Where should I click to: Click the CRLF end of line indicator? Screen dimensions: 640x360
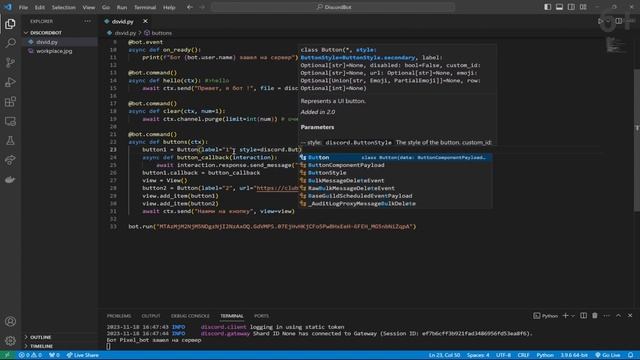pyautogui.click(x=523, y=355)
